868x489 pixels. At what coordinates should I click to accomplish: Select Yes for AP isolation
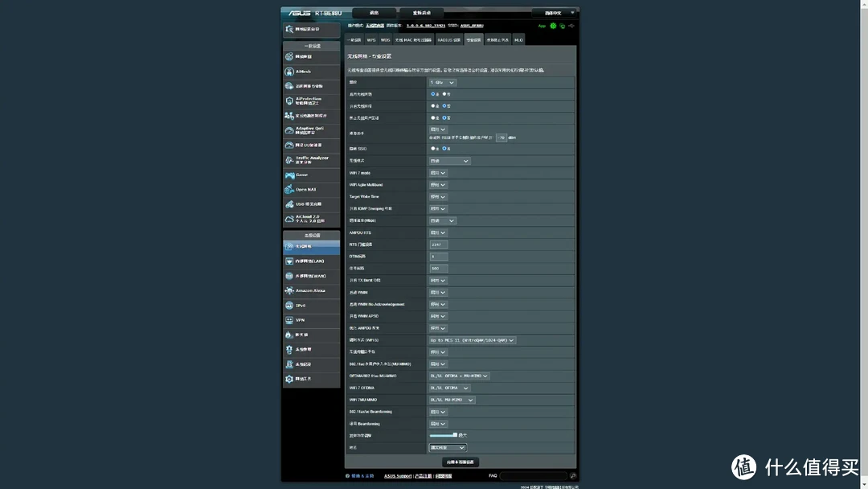tap(433, 118)
